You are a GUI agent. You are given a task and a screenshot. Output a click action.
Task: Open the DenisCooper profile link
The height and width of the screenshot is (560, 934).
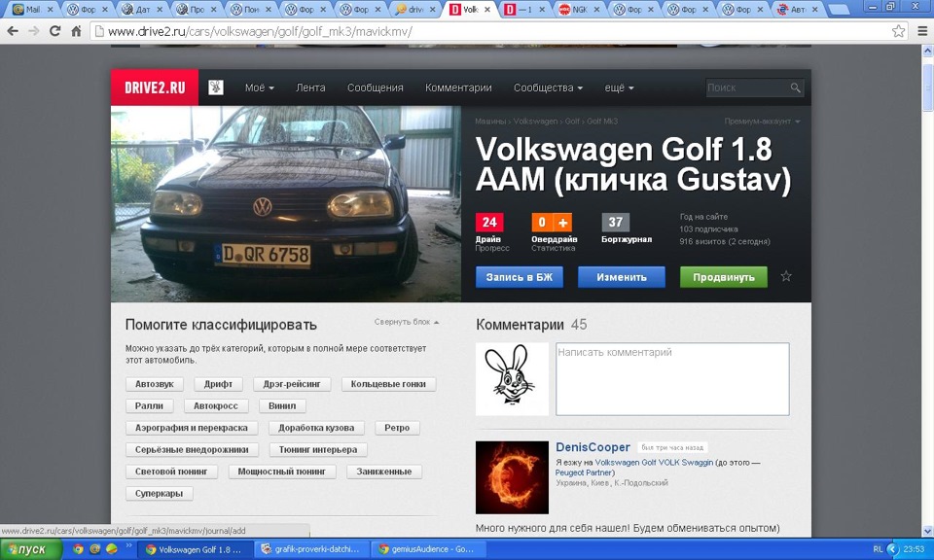(x=593, y=447)
